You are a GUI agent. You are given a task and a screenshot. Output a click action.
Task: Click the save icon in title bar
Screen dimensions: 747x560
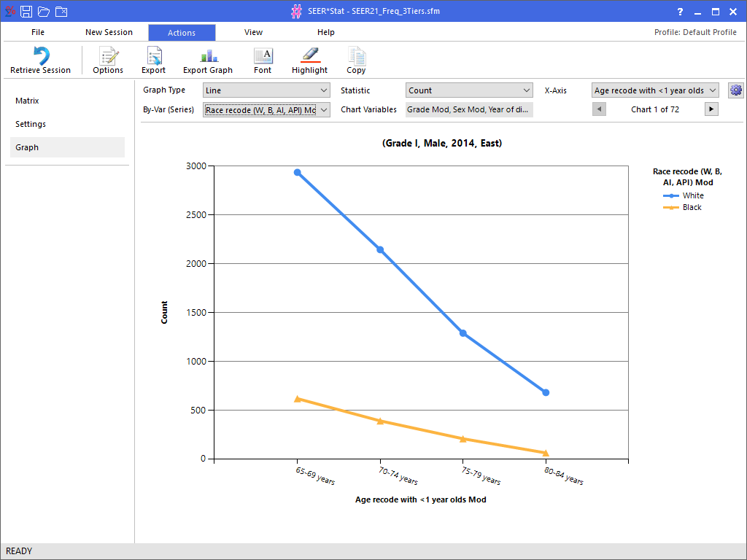(26, 11)
